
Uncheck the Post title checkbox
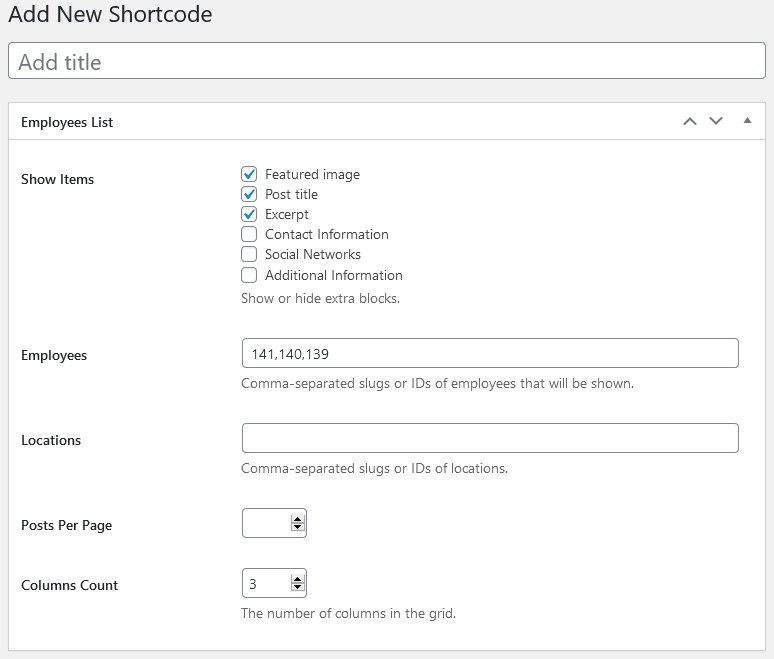pyautogui.click(x=249, y=194)
